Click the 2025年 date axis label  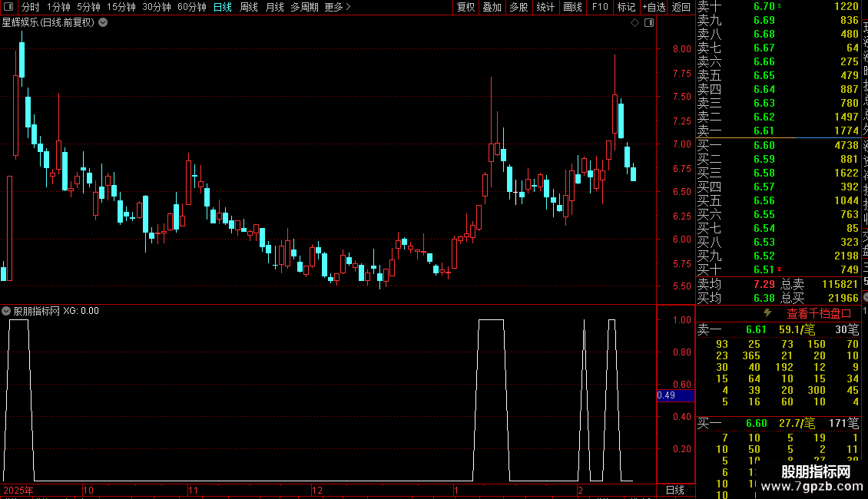pyautogui.click(x=18, y=490)
